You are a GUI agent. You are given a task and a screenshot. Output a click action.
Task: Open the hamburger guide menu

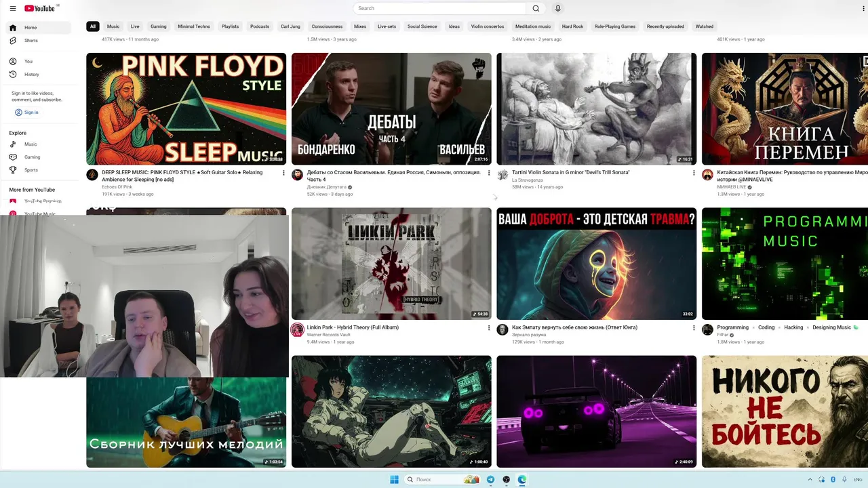[x=12, y=8]
